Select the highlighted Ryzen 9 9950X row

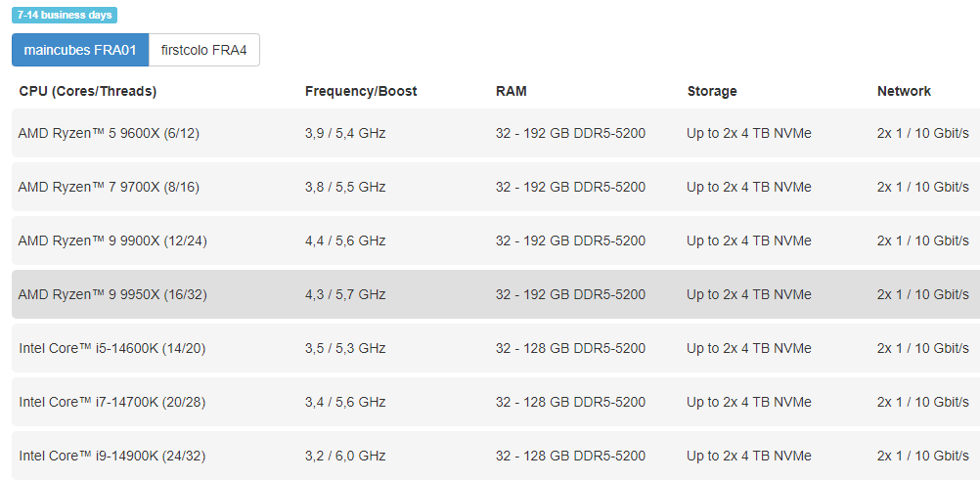(x=496, y=294)
